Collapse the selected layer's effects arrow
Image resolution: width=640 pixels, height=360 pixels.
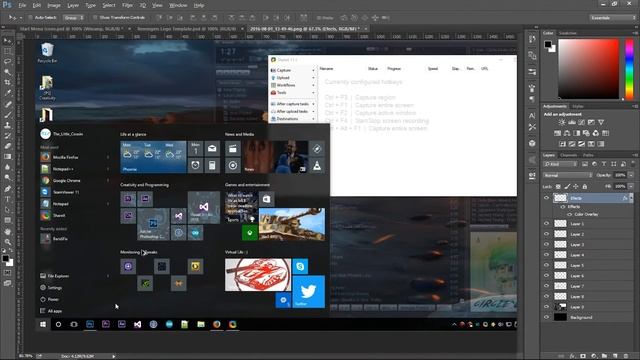coord(631,198)
